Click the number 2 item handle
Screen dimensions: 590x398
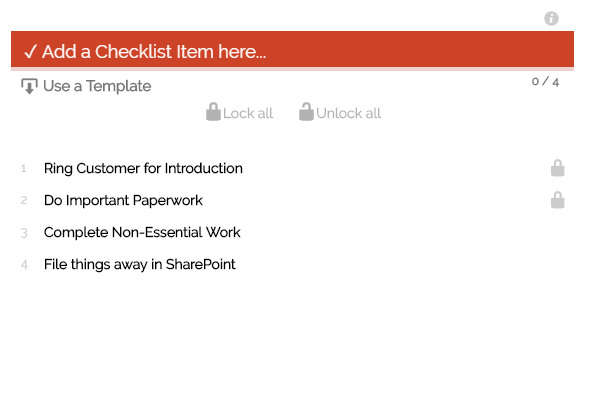(24, 200)
